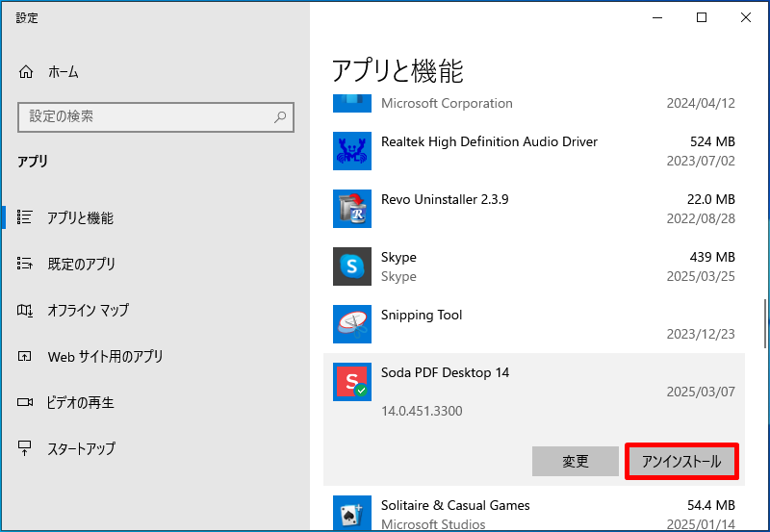Click the Home icon in sidebar
The height and width of the screenshot is (532, 770).
(26, 72)
